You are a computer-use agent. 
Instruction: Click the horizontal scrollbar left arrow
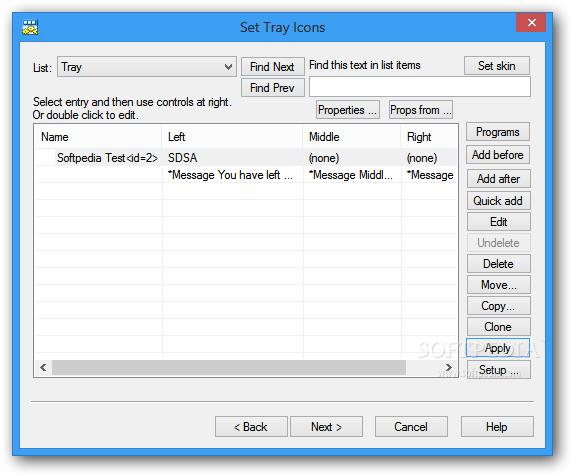click(x=43, y=367)
